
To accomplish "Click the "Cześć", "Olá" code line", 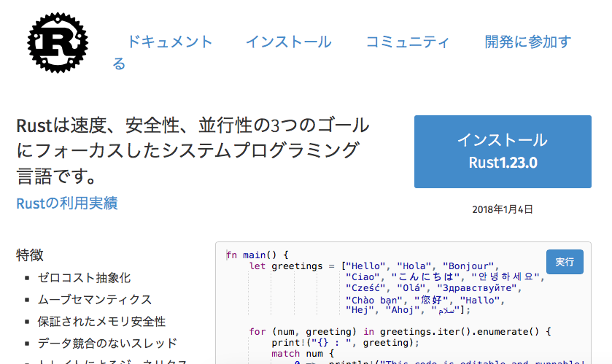I will (x=433, y=288).
